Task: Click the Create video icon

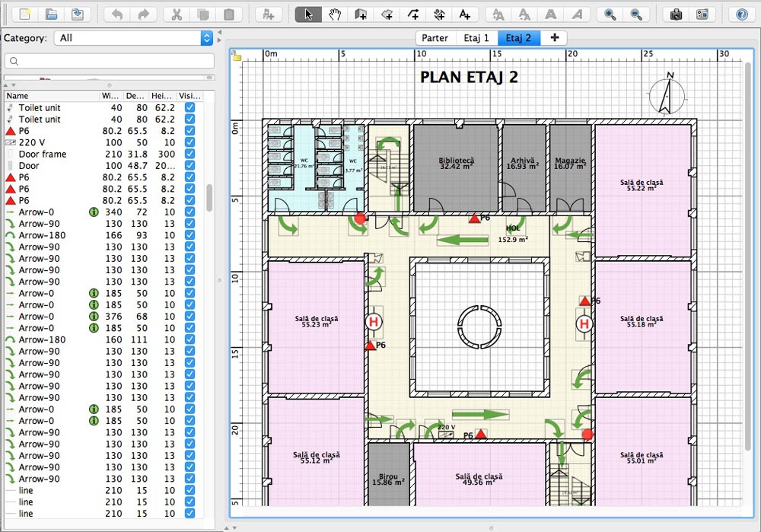Action: tap(703, 14)
